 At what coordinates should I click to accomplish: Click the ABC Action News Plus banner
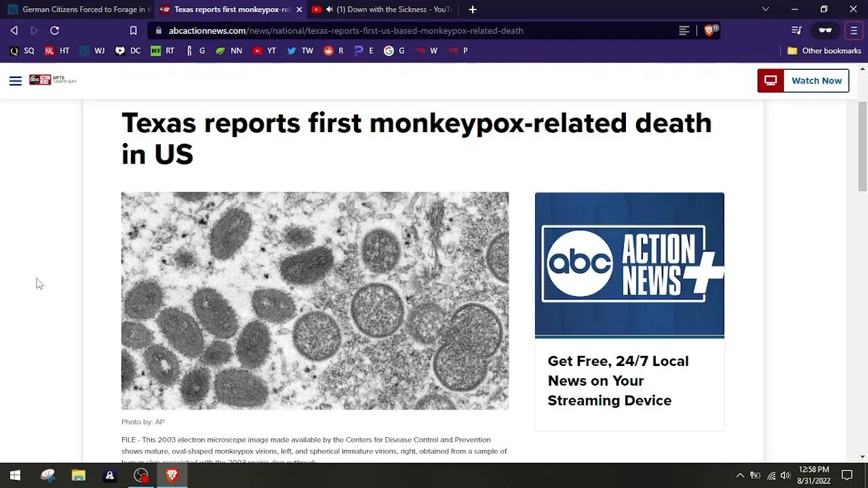click(629, 264)
